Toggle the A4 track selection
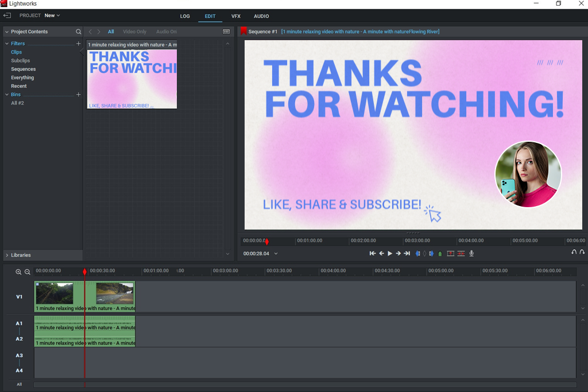Viewport: 588px width, 392px height. pos(19,371)
